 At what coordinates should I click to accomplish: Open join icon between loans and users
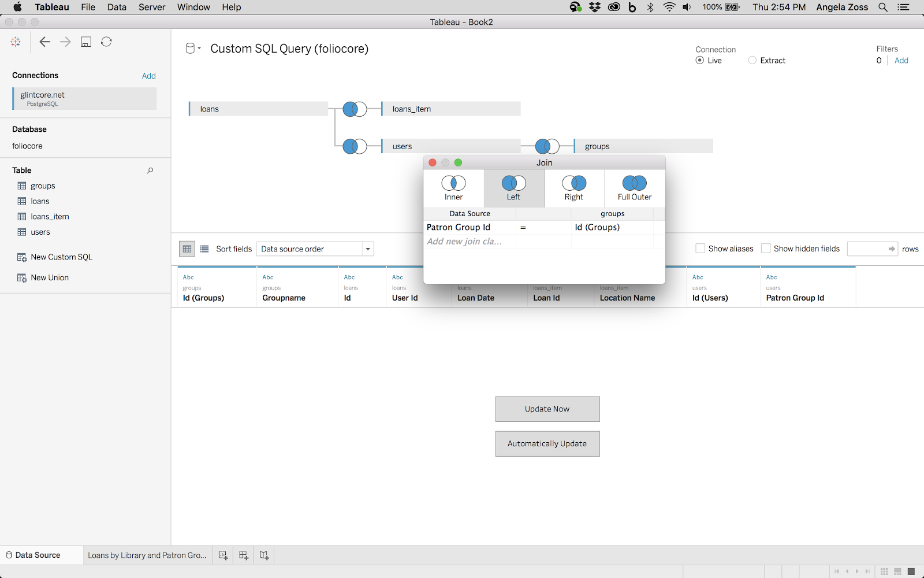pyautogui.click(x=355, y=146)
